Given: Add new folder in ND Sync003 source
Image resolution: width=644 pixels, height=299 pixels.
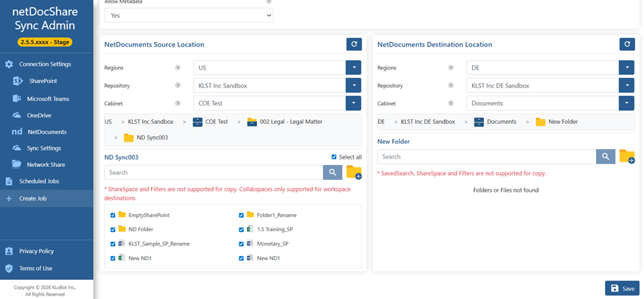Looking at the screenshot, I should [354, 172].
